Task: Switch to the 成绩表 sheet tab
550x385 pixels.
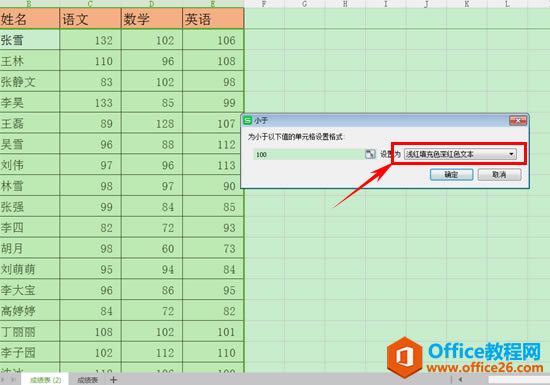Action: (x=87, y=380)
